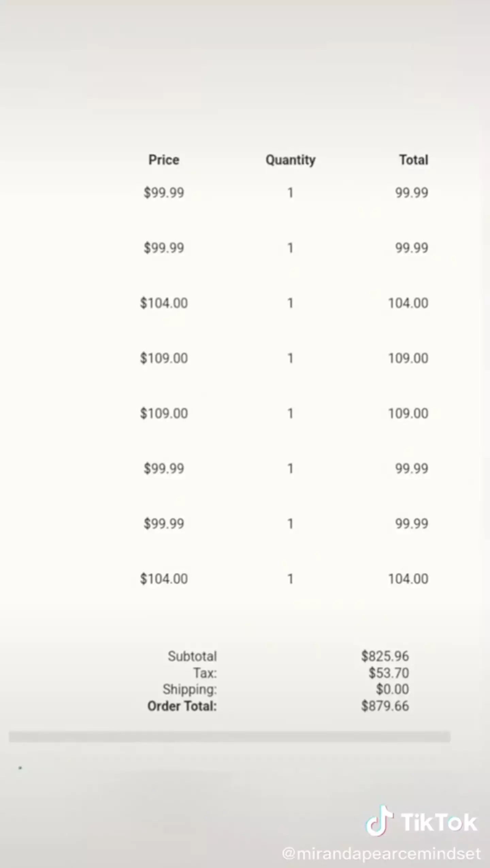Select the 104.00 total in the last item row
This screenshot has height=868, width=490.
click(x=408, y=579)
